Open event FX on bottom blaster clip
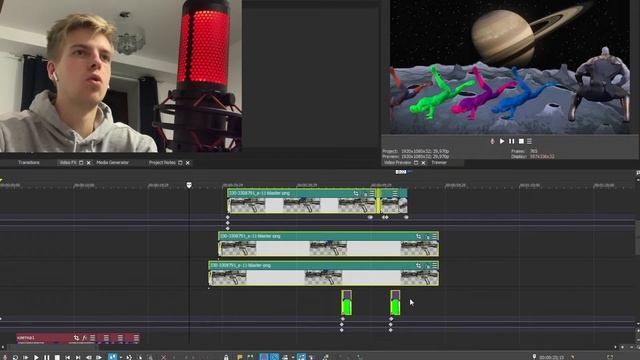The image size is (640, 360). 427,266
